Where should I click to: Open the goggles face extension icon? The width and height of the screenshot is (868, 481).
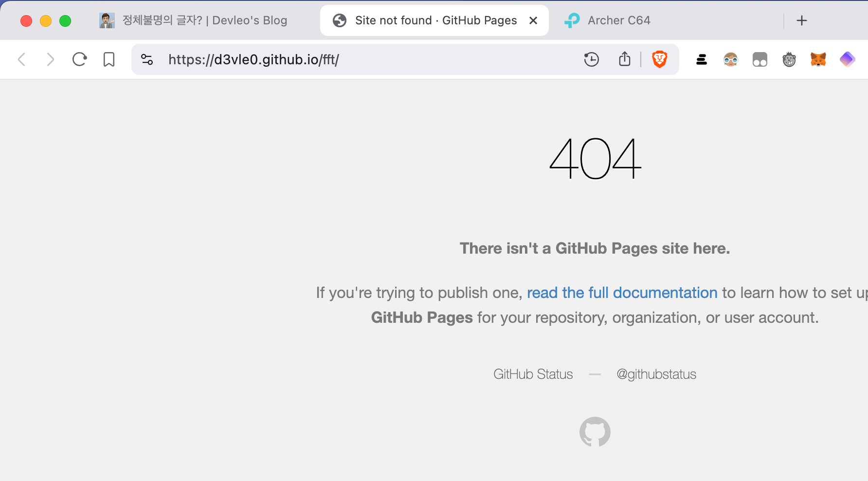[x=731, y=59]
